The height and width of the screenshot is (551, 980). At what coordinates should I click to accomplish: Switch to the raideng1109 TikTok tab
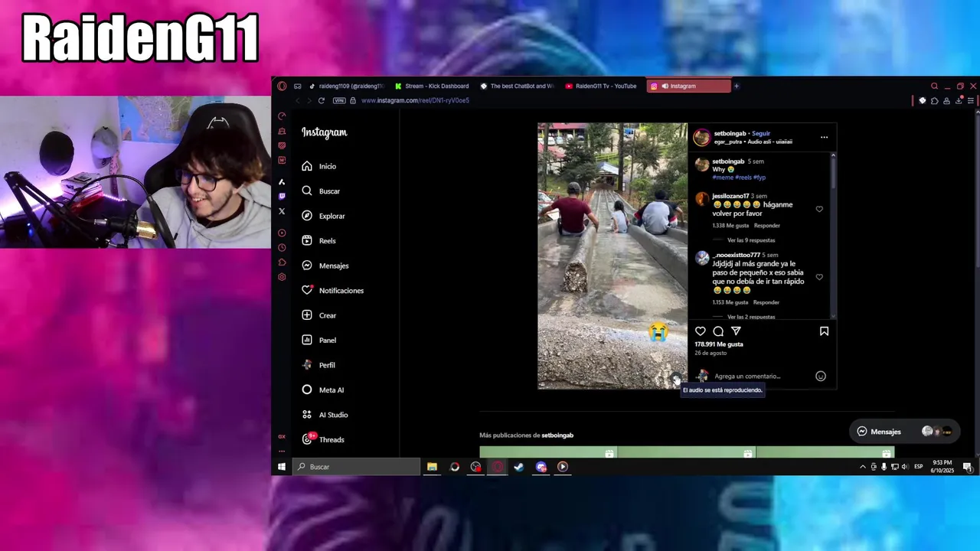coord(346,86)
